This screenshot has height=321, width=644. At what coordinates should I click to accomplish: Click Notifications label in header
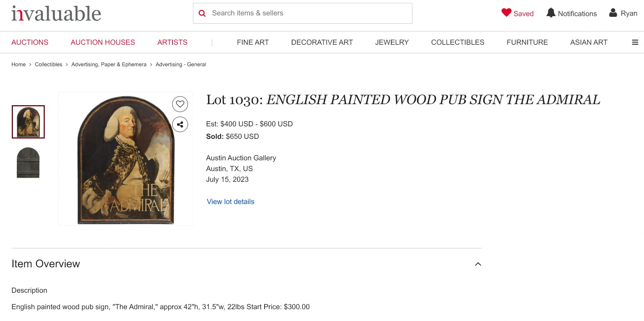pyautogui.click(x=577, y=14)
